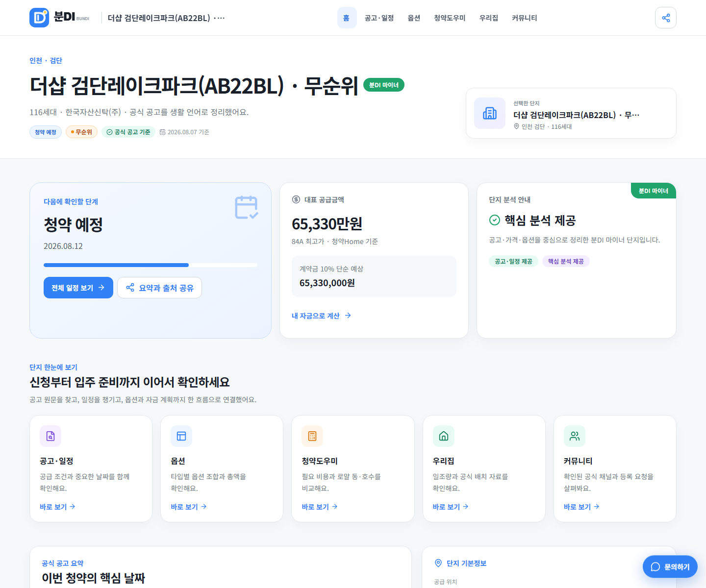Click 바로 보기 in the 커뮤니티 card
The height and width of the screenshot is (588, 706).
tap(581, 507)
